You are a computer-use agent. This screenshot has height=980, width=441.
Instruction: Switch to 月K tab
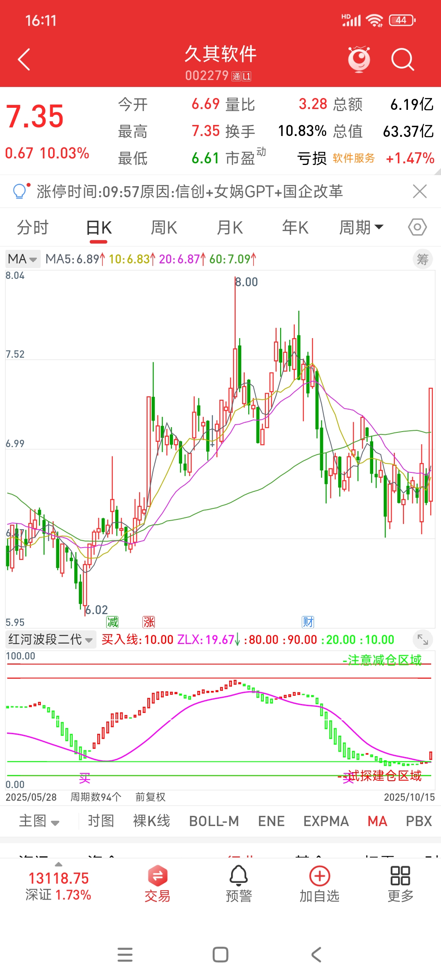[229, 227]
